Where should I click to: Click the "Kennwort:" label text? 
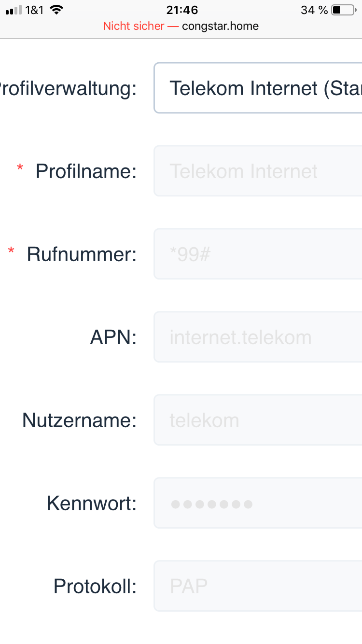pos(92,504)
